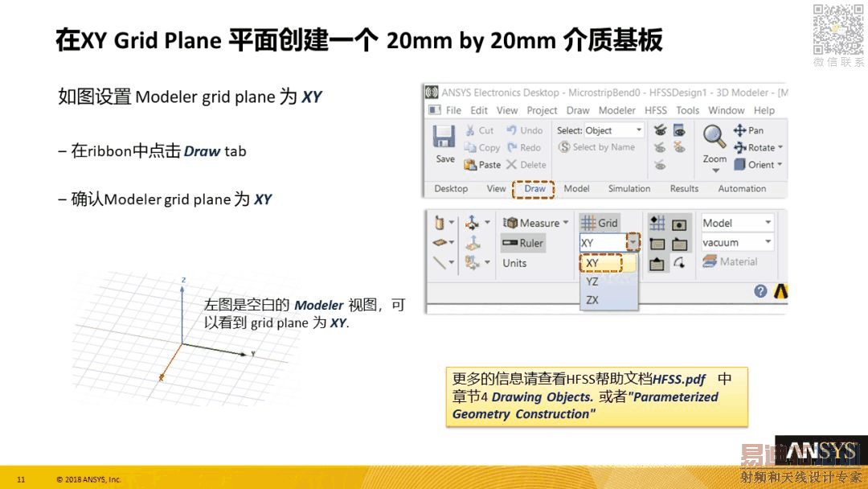This screenshot has height=489, width=868.
Task: Switch to the Desktop ribbon tab
Action: pyautogui.click(x=451, y=188)
